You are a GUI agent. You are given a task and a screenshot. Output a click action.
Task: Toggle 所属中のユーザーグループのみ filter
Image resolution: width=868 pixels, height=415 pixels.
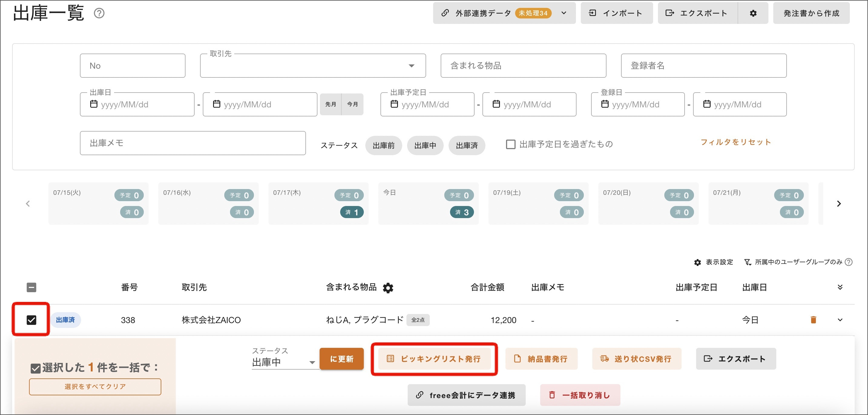point(793,262)
